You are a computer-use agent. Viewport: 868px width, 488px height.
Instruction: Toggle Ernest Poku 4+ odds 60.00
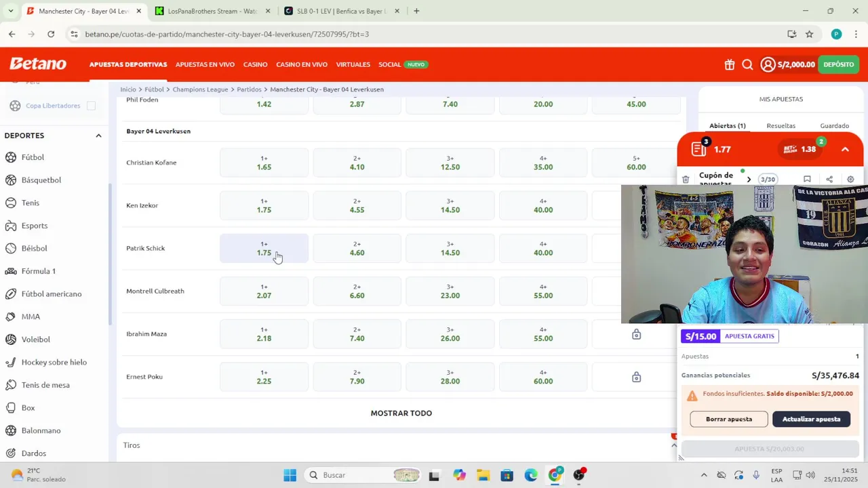click(x=543, y=377)
